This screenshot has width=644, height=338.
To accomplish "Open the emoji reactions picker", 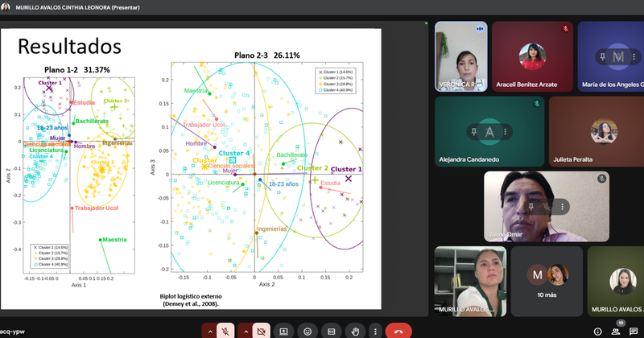I will pyautogui.click(x=308, y=331).
